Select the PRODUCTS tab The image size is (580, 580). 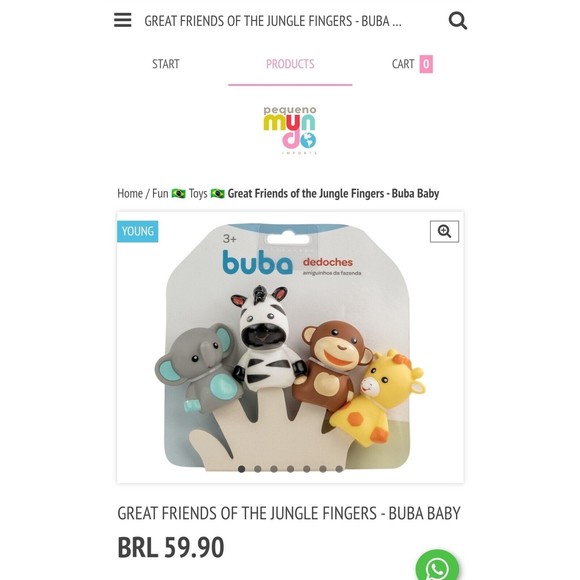click(290, 64)
